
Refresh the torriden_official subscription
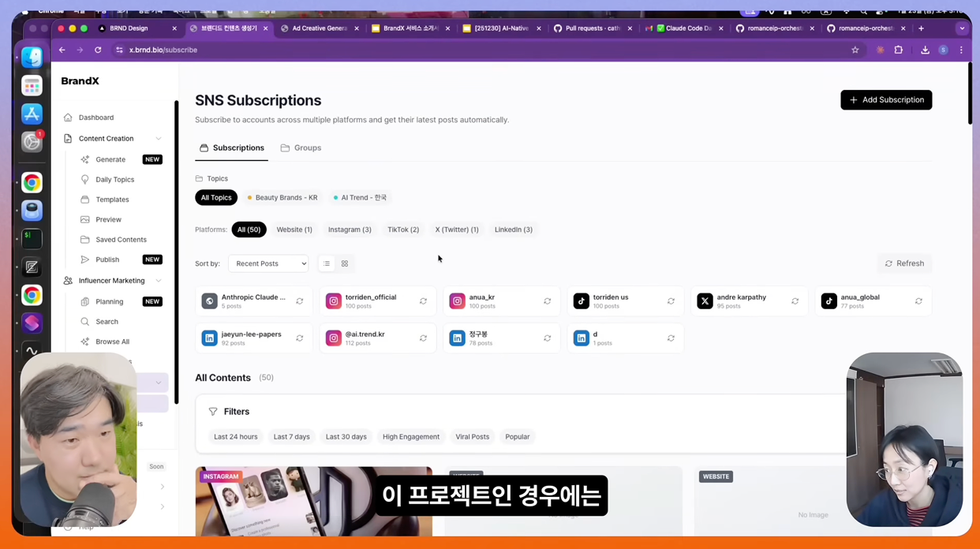click(x=423, y=301)
